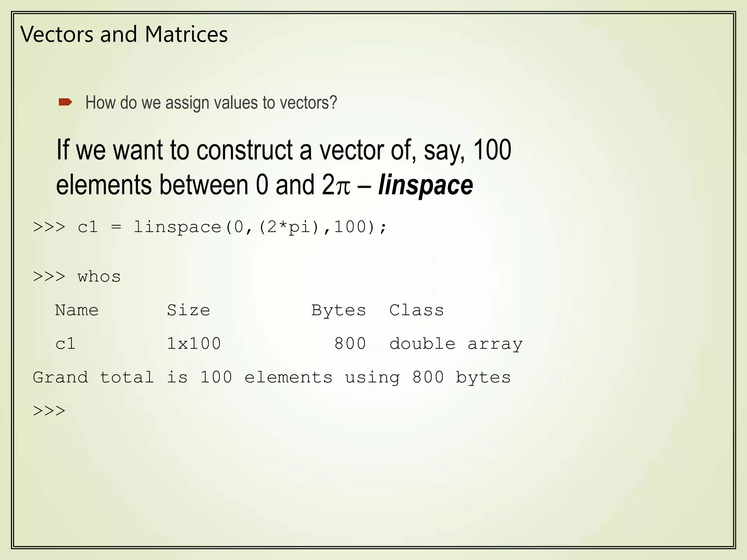Select the 'c1' variable in the table row
Screen dimensions: 747x560
coord(66,344)
